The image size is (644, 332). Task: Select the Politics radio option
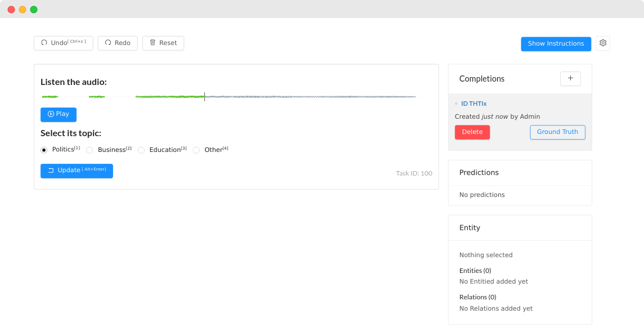pos(44,150)
